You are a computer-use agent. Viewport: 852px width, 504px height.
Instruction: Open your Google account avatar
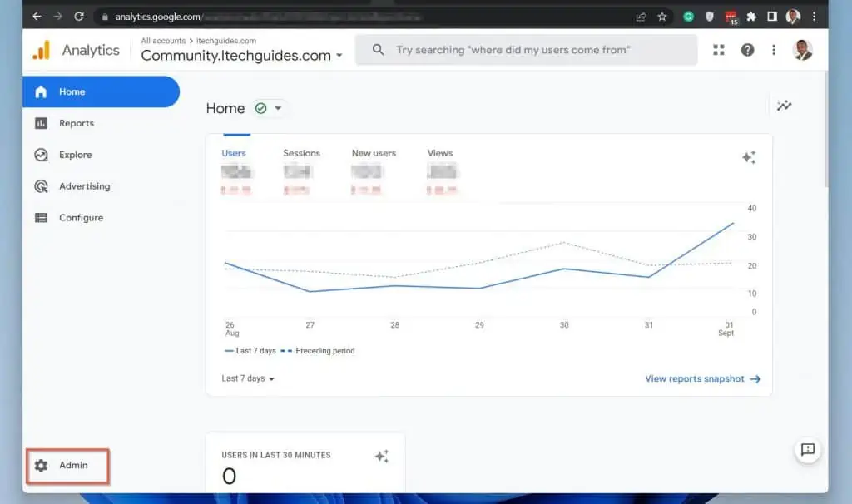click(801, 50)
